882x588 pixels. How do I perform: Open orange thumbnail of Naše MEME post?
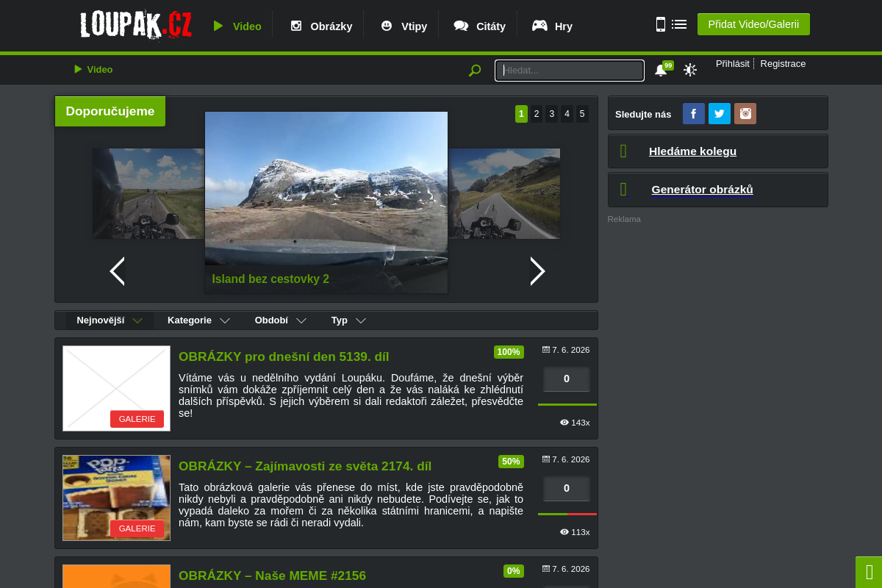(116, 576)
